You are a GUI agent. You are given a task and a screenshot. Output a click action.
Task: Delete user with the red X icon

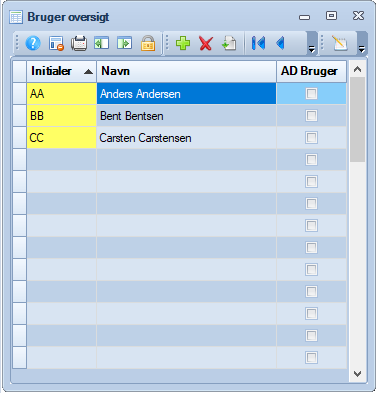coord(206,43)
